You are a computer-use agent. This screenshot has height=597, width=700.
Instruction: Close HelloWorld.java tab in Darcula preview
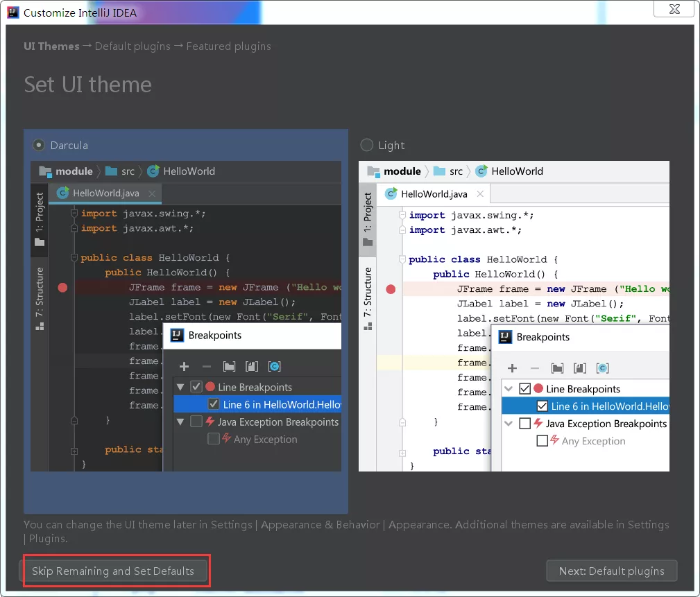click(x=152, y=193)
